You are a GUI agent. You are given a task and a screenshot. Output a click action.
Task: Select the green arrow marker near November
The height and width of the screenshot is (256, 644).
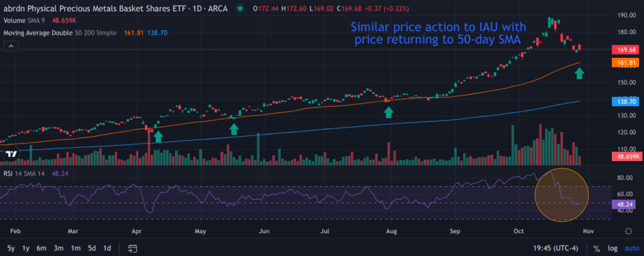pyautogui.click(x=579, y=73)
